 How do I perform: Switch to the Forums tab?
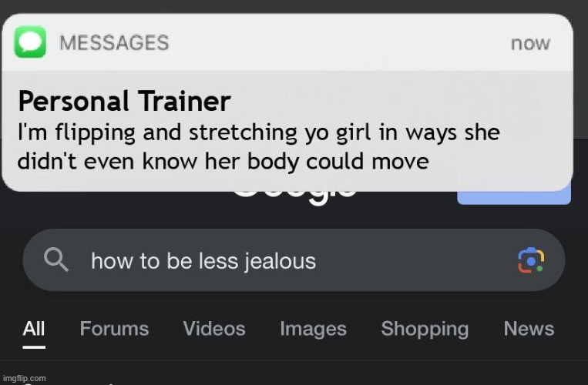[114, 329]
